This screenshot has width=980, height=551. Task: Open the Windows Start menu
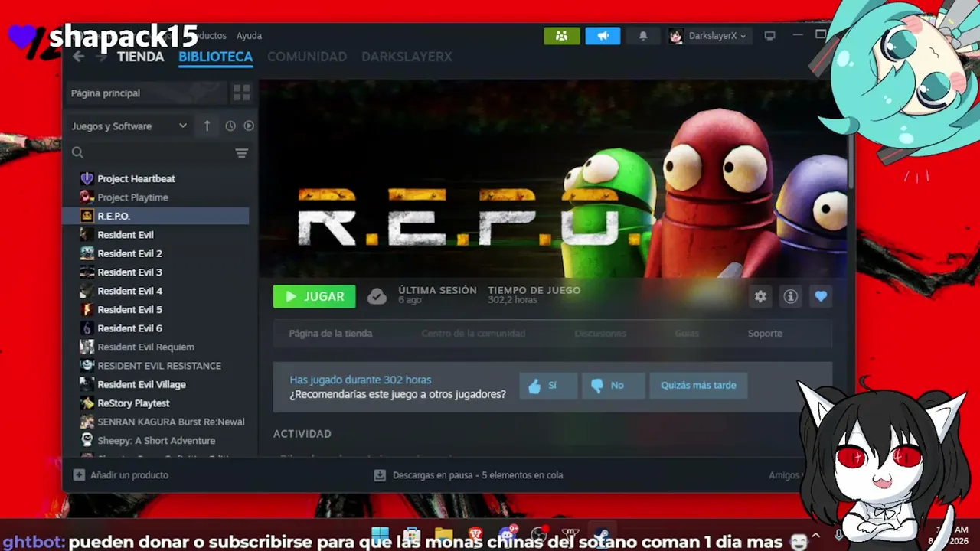(x=380, y=535)
